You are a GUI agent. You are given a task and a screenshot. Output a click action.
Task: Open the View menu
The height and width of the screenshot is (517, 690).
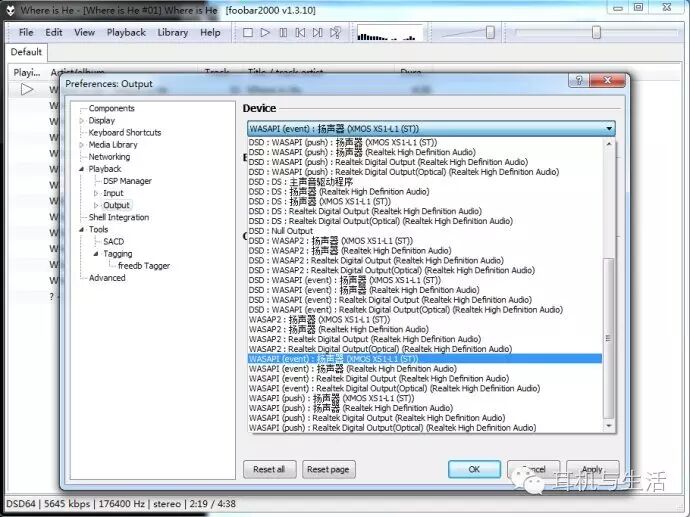pos(84,33)
